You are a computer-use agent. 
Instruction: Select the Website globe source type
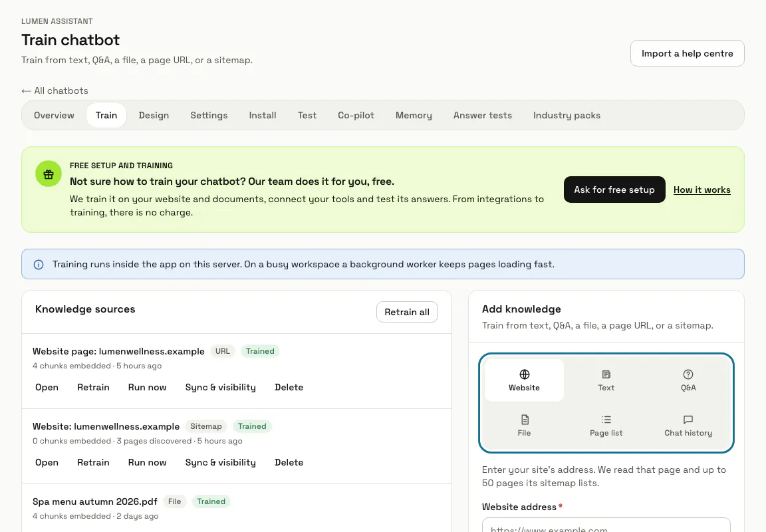click(524, 380)
